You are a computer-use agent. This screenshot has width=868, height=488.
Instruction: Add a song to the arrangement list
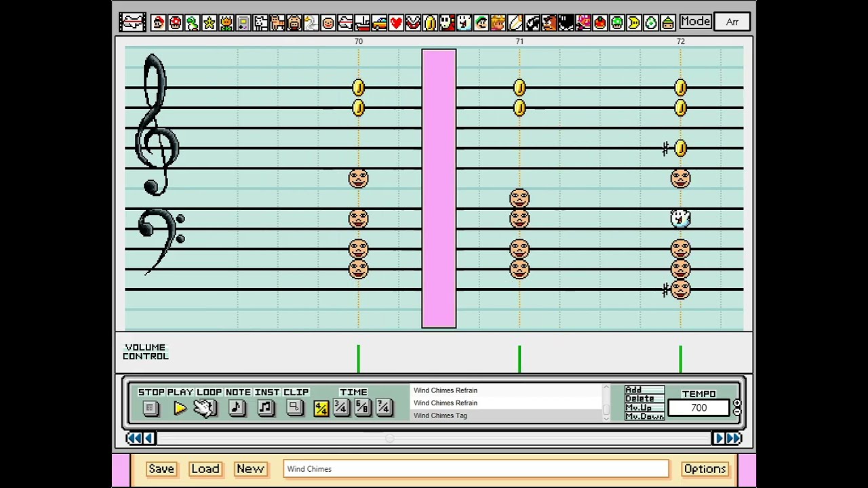[x=644, y=390]
